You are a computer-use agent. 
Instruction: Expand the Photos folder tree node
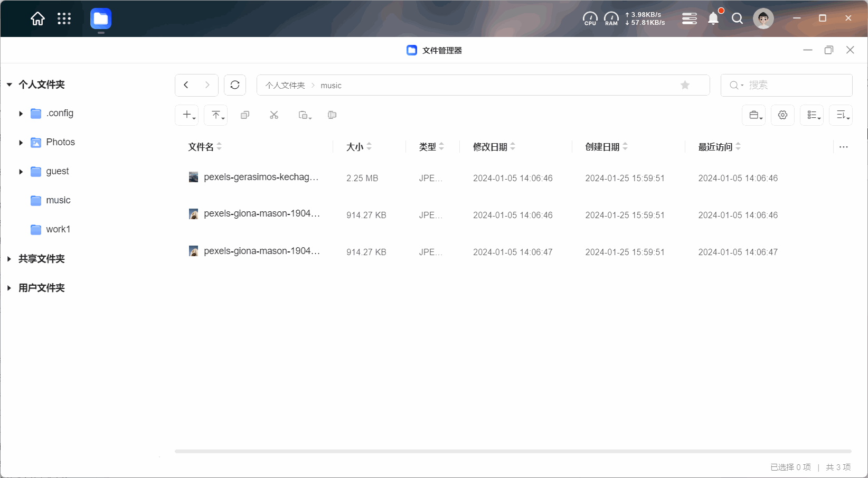coord(21,143)
